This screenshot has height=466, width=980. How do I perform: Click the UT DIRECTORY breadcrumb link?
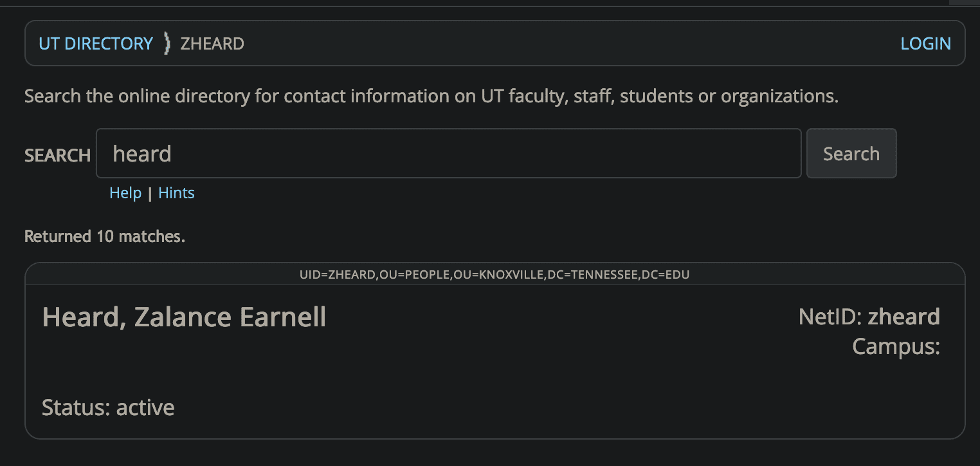pos(96,44)
